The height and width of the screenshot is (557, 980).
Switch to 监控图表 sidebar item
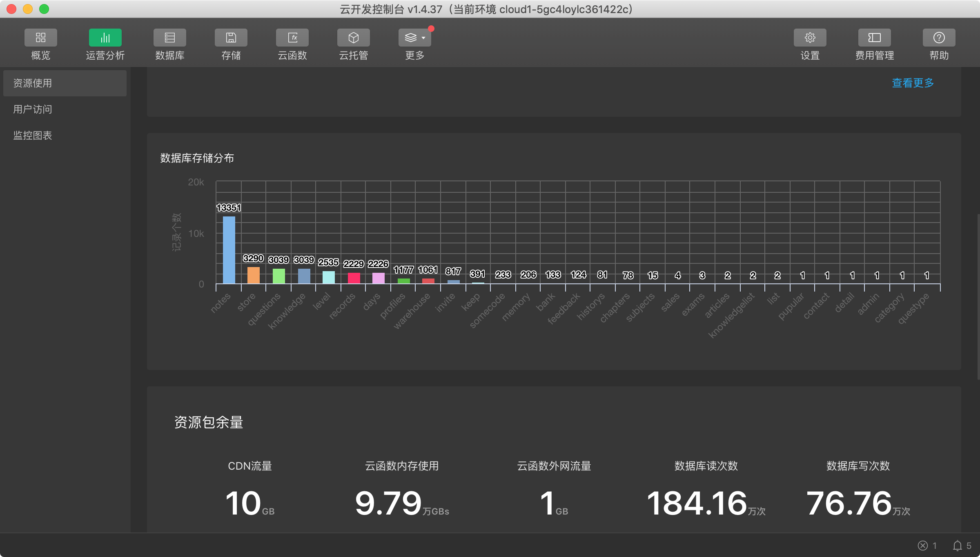(33, 136)
